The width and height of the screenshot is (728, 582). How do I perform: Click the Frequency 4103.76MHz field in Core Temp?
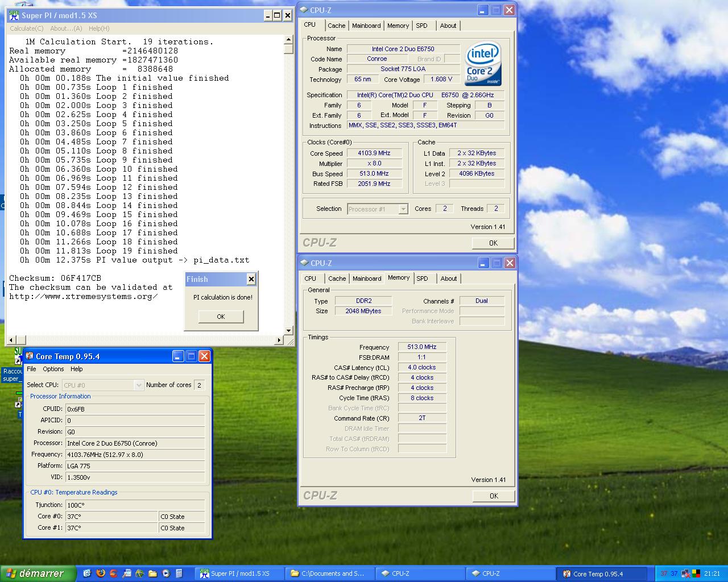pyautogui.click(x=135, y=454)
